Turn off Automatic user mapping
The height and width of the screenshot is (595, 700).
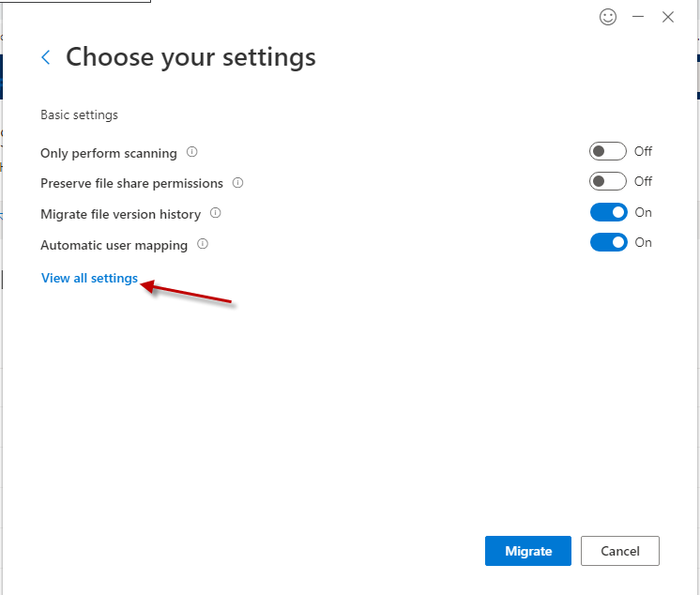[608, 242]
